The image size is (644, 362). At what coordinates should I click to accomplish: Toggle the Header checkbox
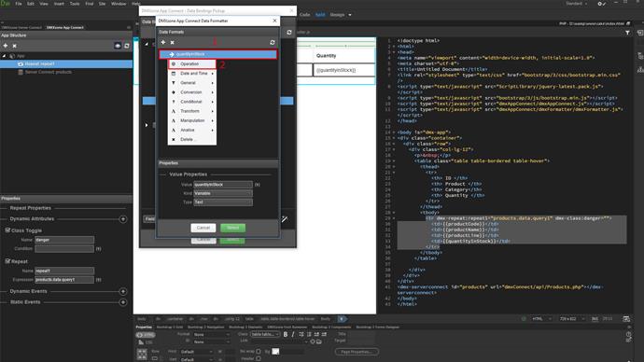click(259, 358)
